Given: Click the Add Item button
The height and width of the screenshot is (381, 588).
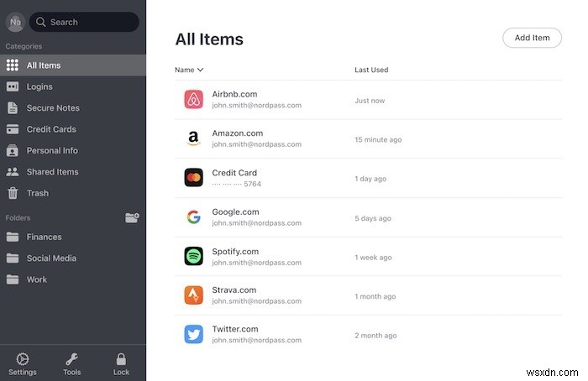Looking at the screenshot, I should [532, 38].
